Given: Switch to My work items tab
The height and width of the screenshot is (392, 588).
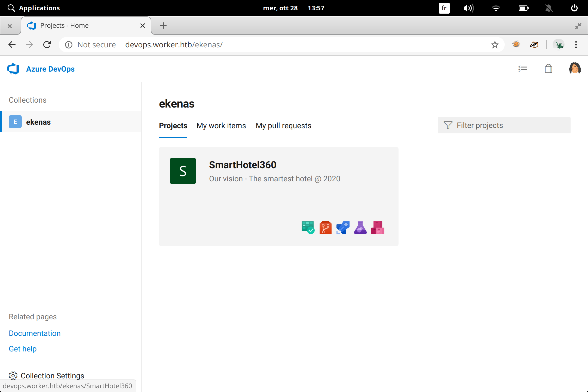Looking at the screenshot, I should [221, 125].
